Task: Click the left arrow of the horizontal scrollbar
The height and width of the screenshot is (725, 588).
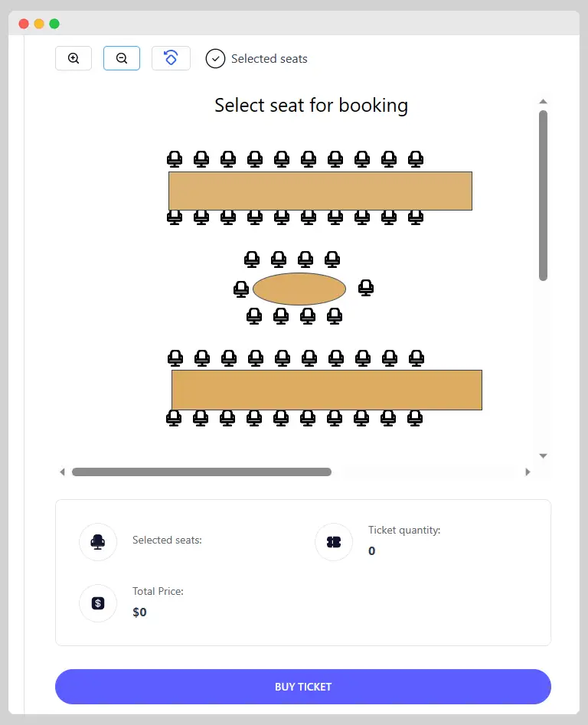Action: click(63, 472)
